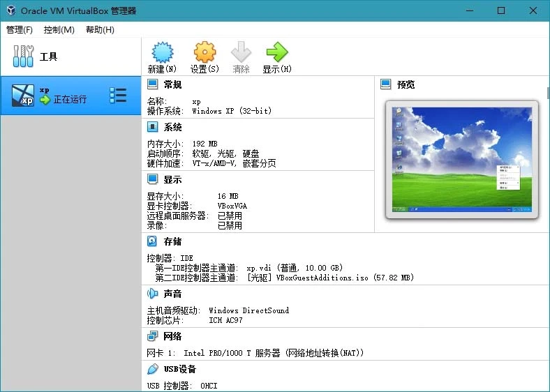Click the 显示 section header
The width and height of the screenshot is (550, 392).
point(172,179)
